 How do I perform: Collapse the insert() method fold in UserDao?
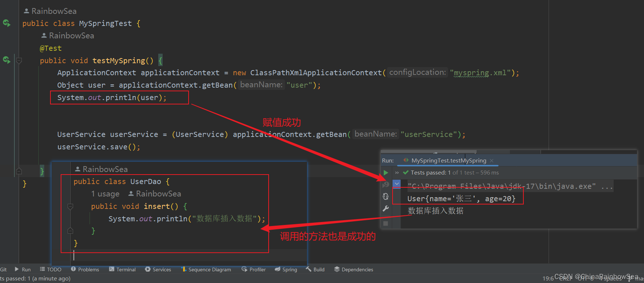tap(71, 207)
